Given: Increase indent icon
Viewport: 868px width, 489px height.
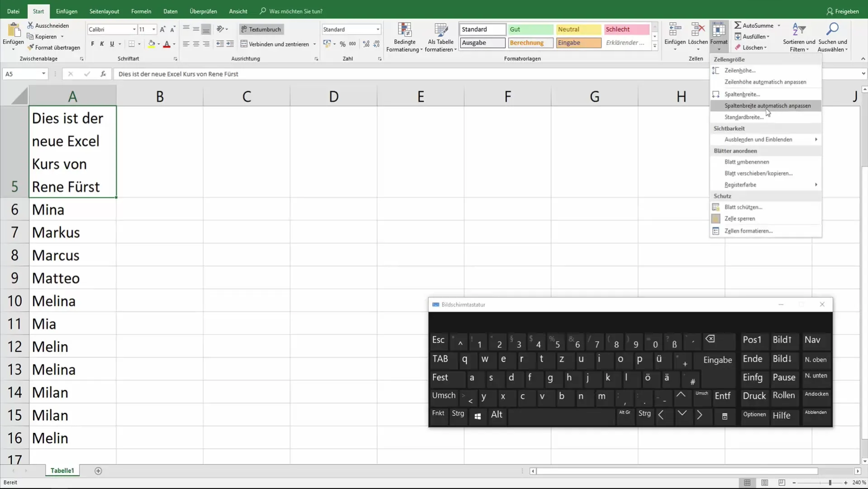Looking at the screenshot, I should click(230, 44).
